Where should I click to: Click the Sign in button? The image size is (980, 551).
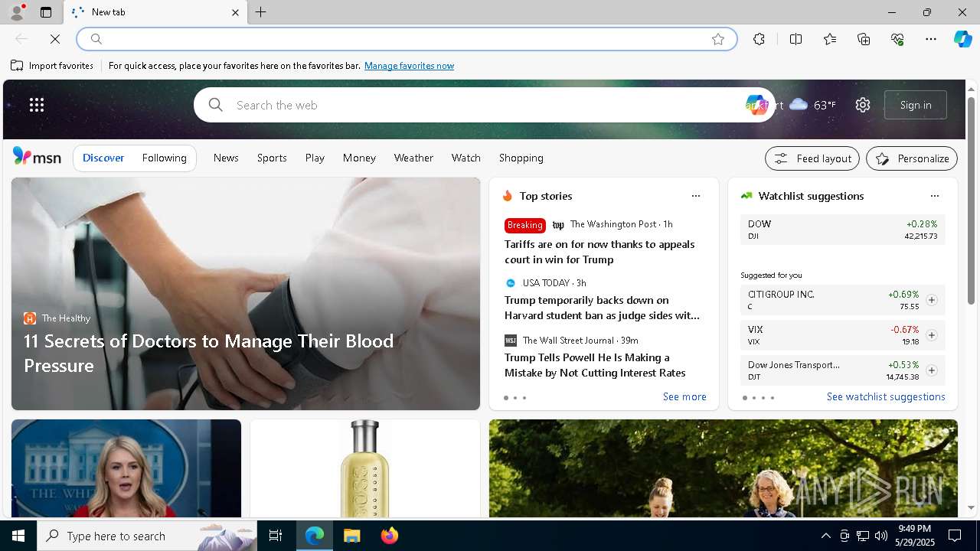click(916, 105)
